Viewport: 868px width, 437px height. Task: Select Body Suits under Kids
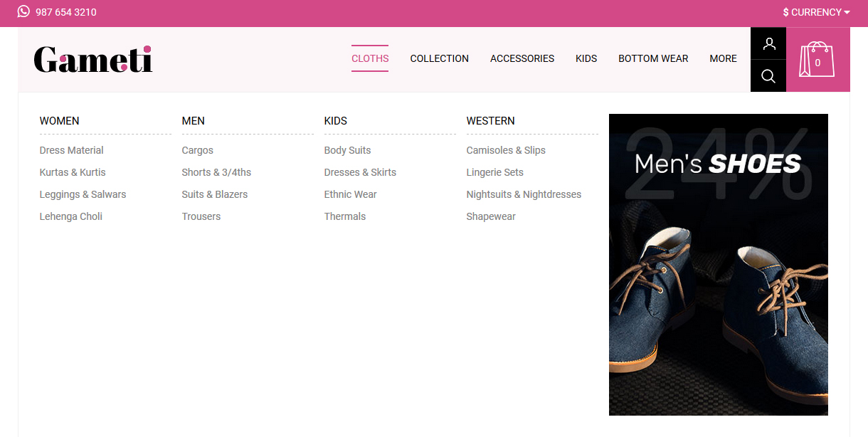[x=348, y=150]
